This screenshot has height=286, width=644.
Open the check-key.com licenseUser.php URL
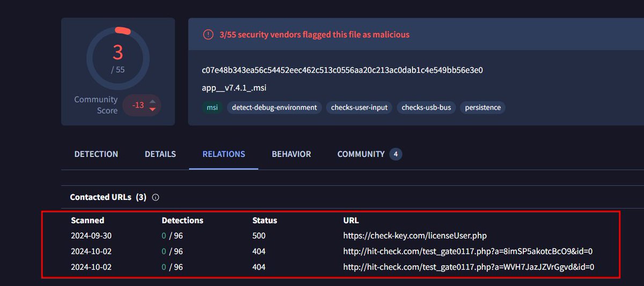[x=415, y=235]
